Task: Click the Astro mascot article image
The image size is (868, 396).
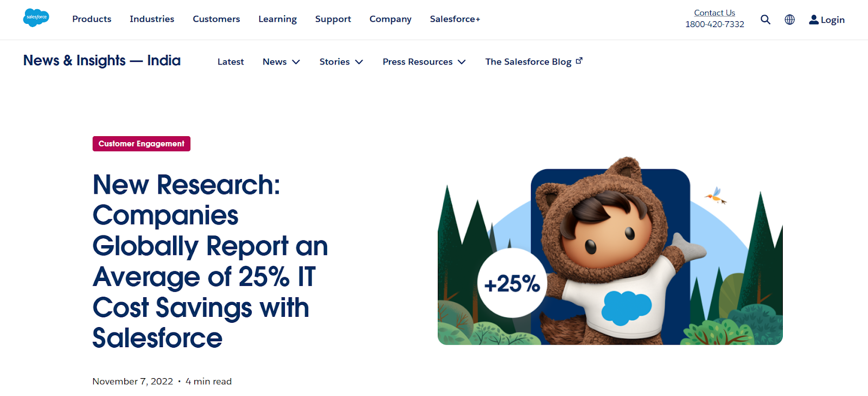Action: pos(610,251)
